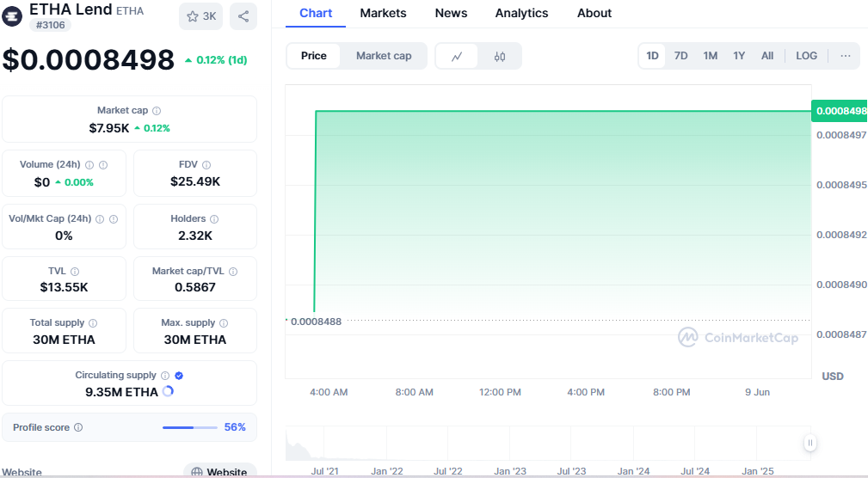Click the 2.32K holders value
The image size is (868, 478).
(x=195, y=236)
